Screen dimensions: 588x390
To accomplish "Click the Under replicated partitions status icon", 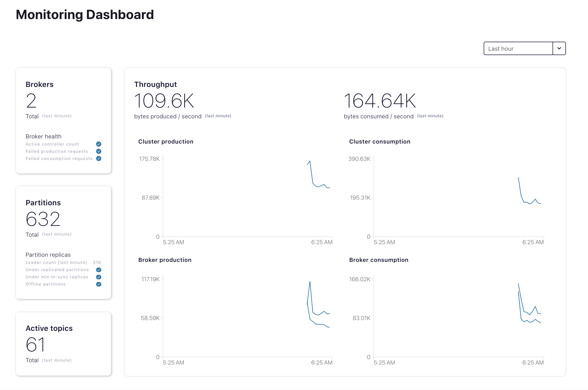I will click(98, 270).
